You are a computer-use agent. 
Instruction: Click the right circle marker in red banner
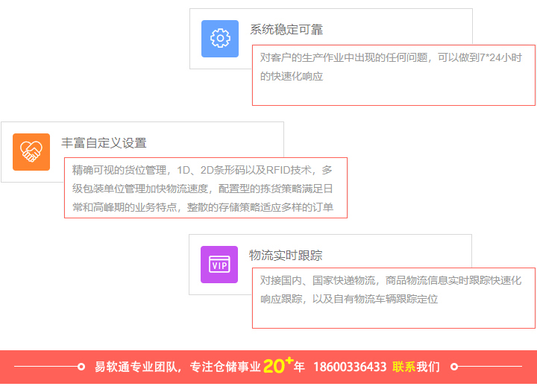coord(454,367)
